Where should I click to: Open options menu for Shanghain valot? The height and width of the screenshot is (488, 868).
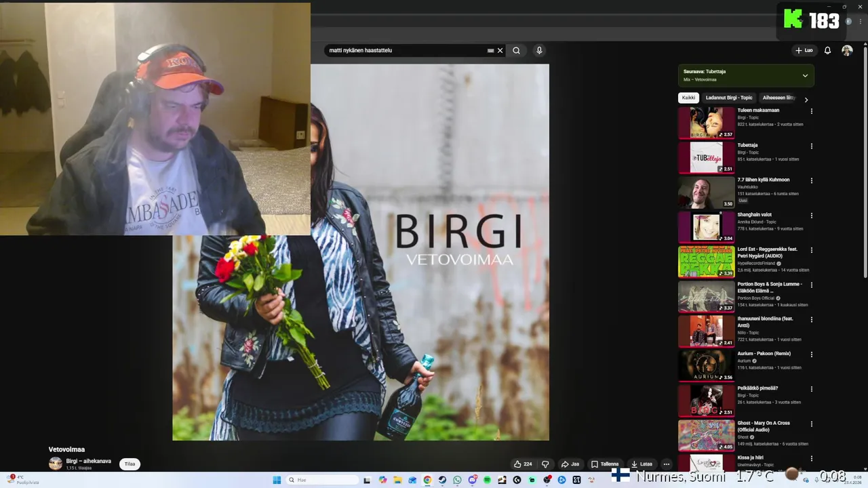(x=811, y=216)
